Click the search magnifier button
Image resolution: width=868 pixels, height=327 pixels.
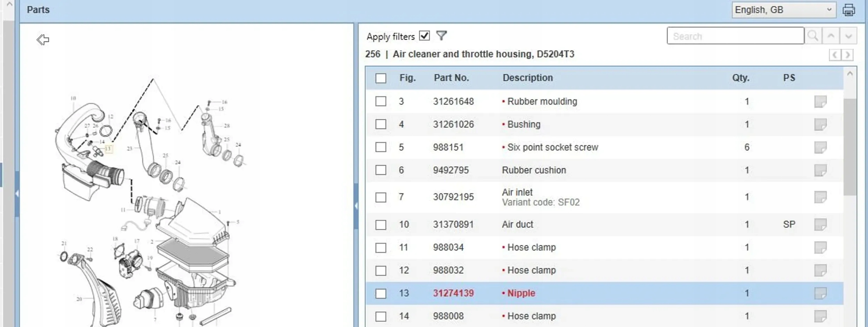813,36
